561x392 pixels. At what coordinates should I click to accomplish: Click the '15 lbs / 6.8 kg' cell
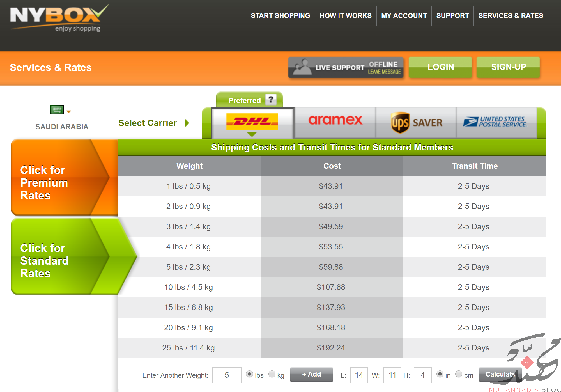tap(189, 308)
